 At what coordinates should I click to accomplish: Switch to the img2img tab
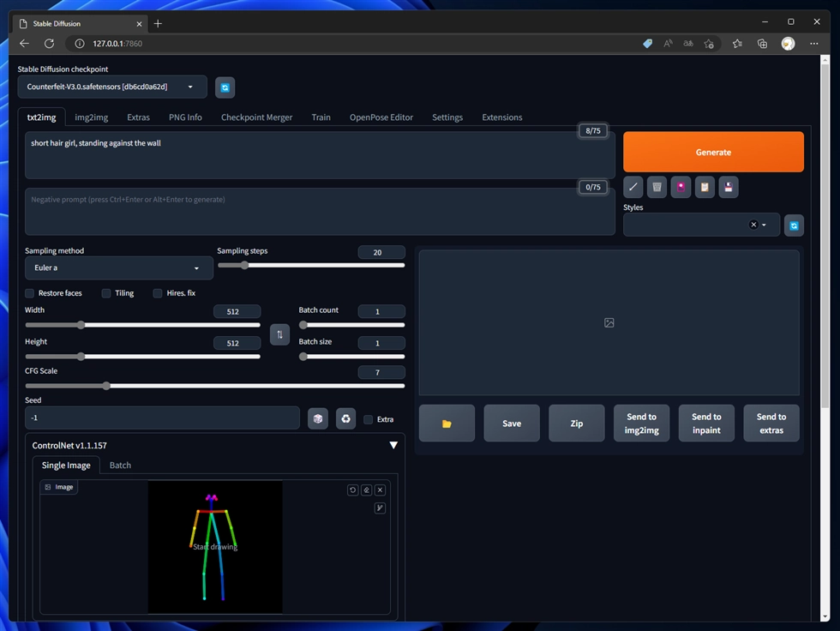91,117
